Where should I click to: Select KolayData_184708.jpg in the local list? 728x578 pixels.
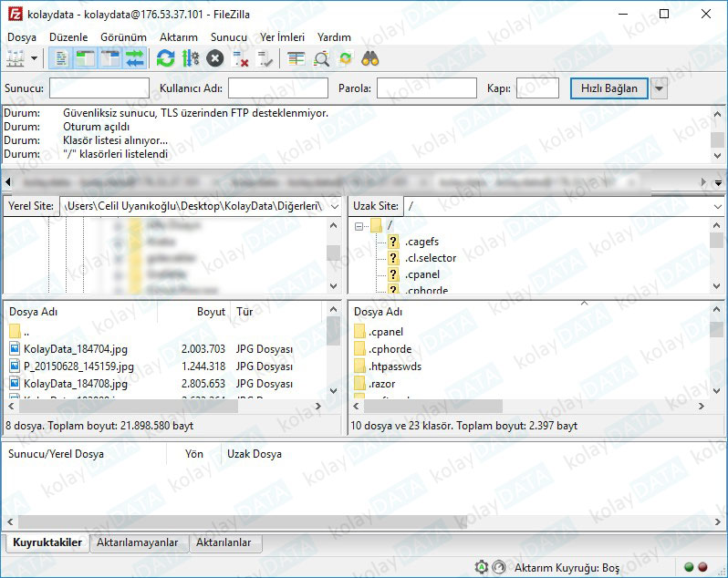coord(76,384)
